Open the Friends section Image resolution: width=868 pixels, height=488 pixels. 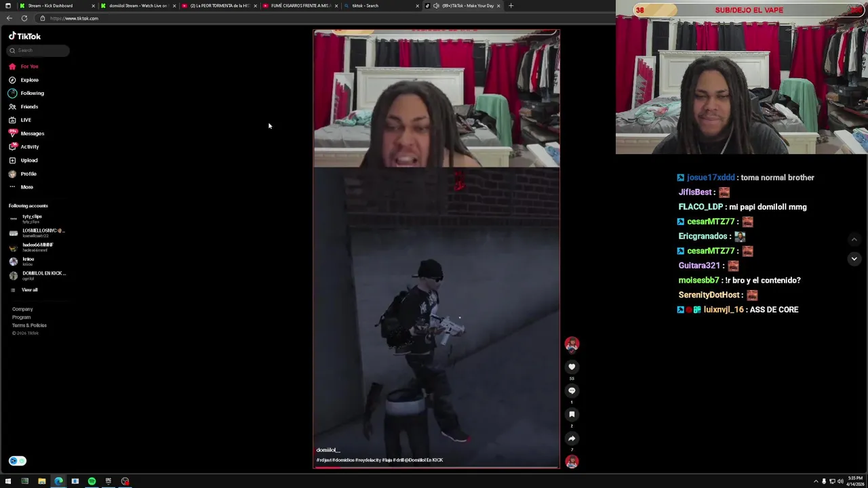tap(24, 106)
